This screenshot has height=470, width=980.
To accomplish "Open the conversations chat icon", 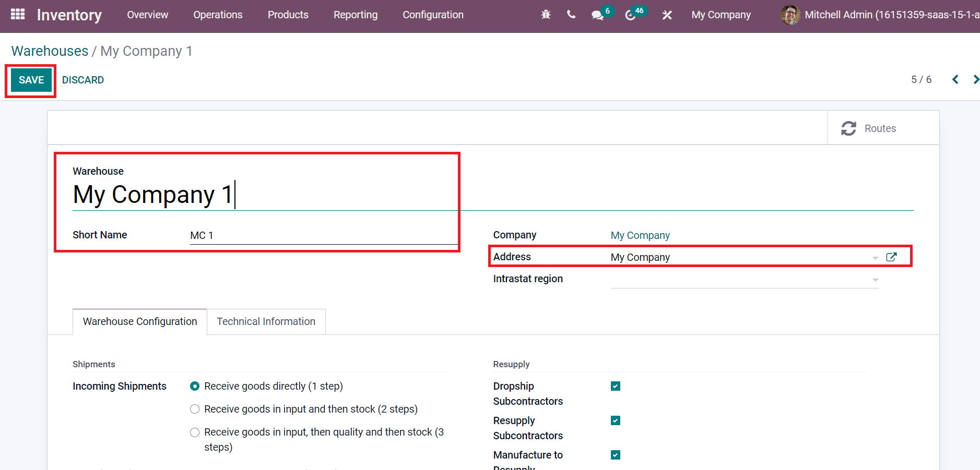I will tap(597, 15).
